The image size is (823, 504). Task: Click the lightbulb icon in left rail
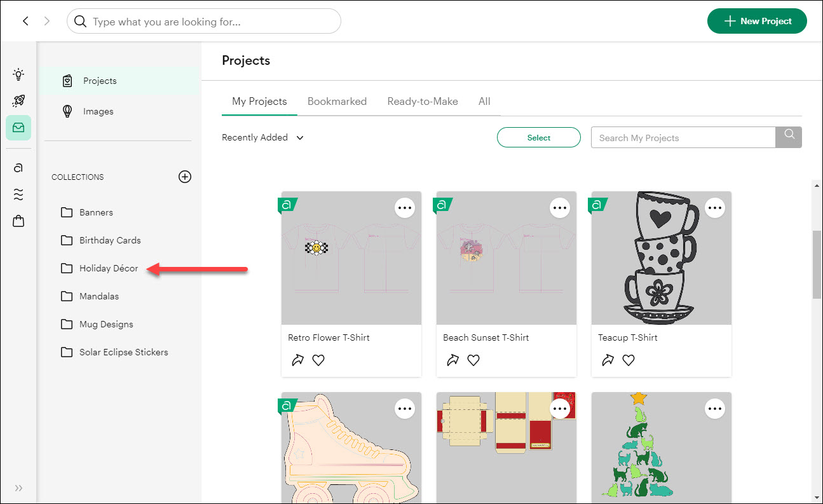[x=18, y=74]
